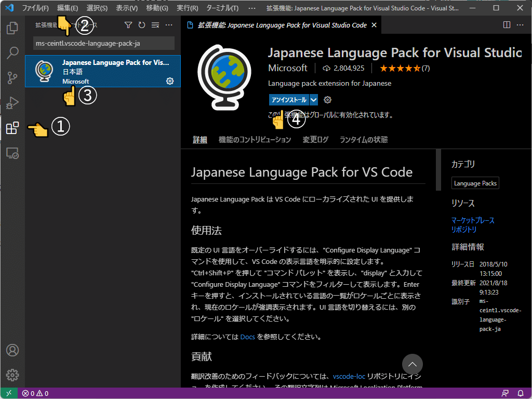Open the Remote Explorer view icon
The image size is (532, 399).
tap(12, 153)
